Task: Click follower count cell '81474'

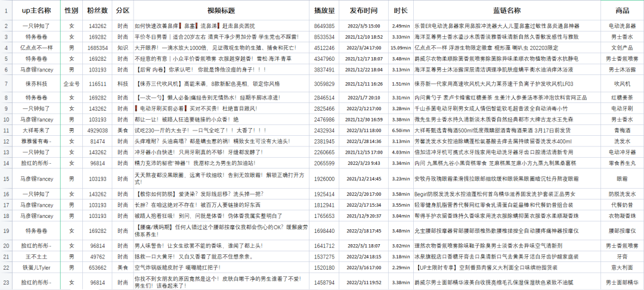Action: [97, 141]
